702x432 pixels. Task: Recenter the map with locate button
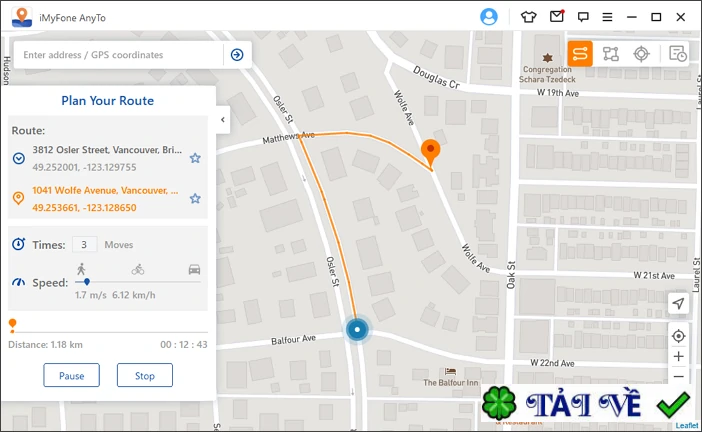(678, 336)
